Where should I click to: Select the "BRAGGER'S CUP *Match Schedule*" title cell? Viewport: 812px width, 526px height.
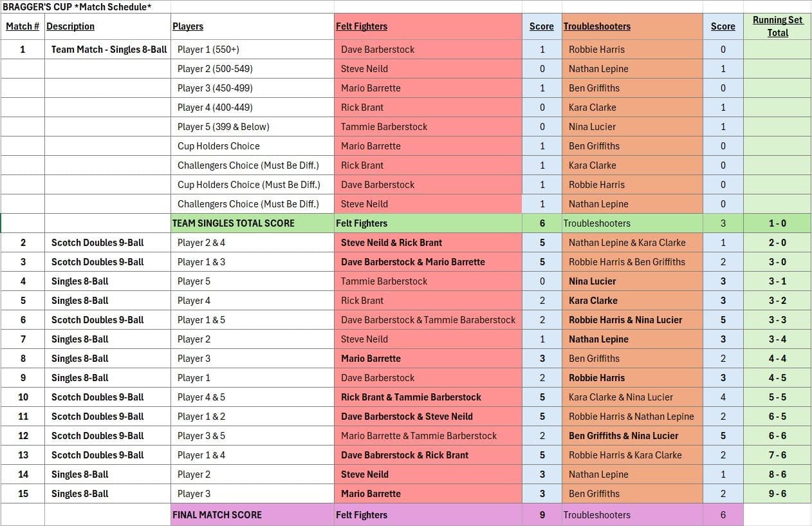(x=86, y=6)
